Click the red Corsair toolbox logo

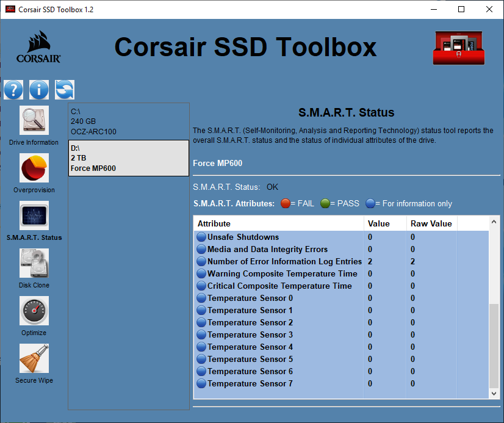(x=458, y=46)
